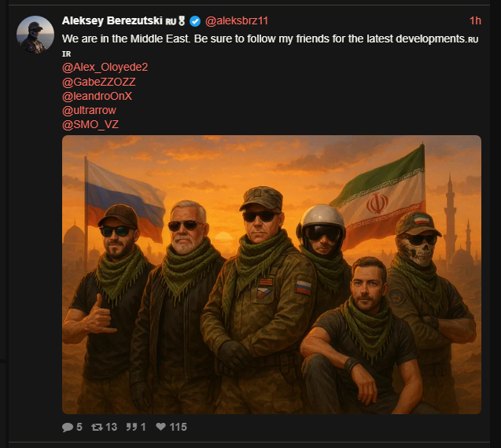Open the @leandroOnX mention
The width and height of the screenshot is (501, 448).
pyautogui.click(x=97, y=96)
